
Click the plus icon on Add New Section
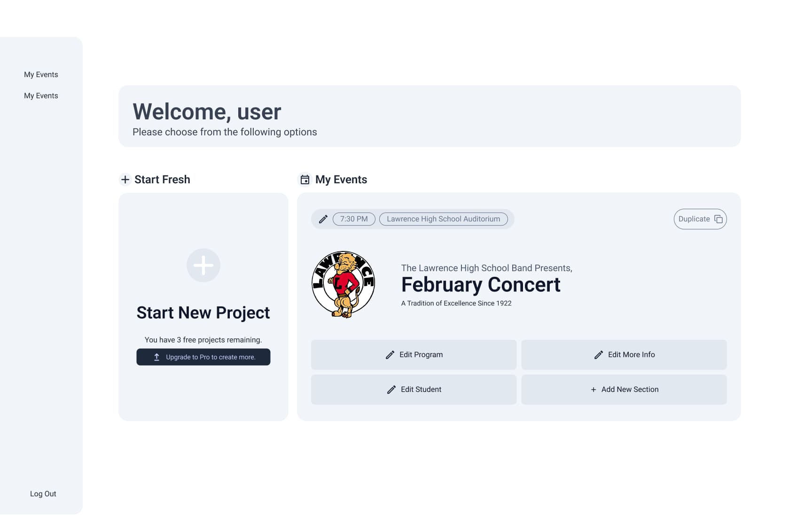click(x=593, y=390)
